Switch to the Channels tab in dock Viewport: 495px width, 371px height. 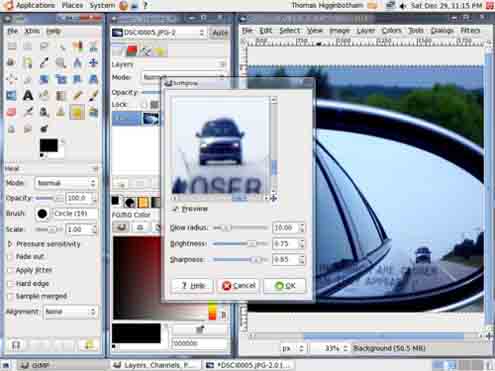pos(132,51)
